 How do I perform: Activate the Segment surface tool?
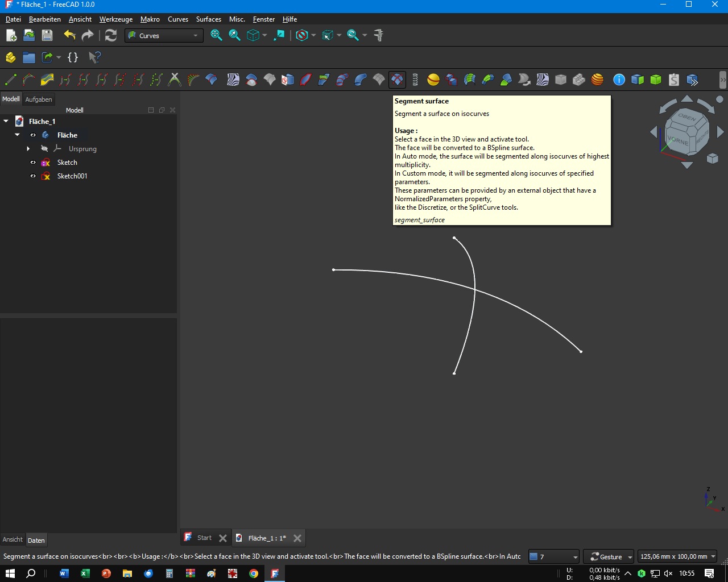(x=397, y=80)
